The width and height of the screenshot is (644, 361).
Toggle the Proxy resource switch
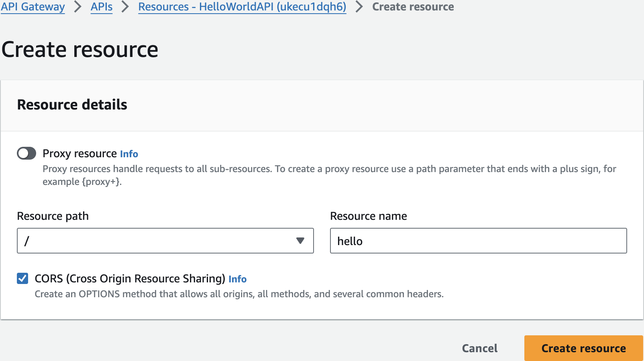pyautogui.click(x=26, y=153)
